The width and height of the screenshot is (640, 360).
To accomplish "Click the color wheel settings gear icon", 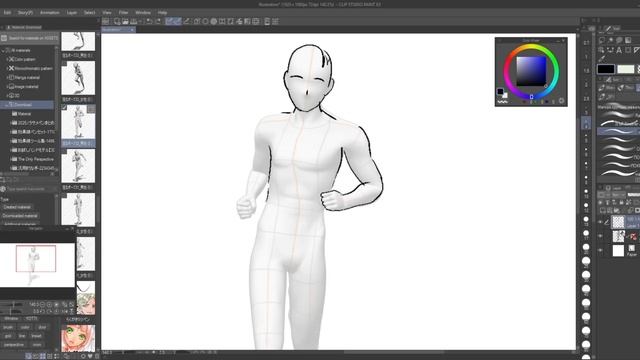I will tap(561, 101).
